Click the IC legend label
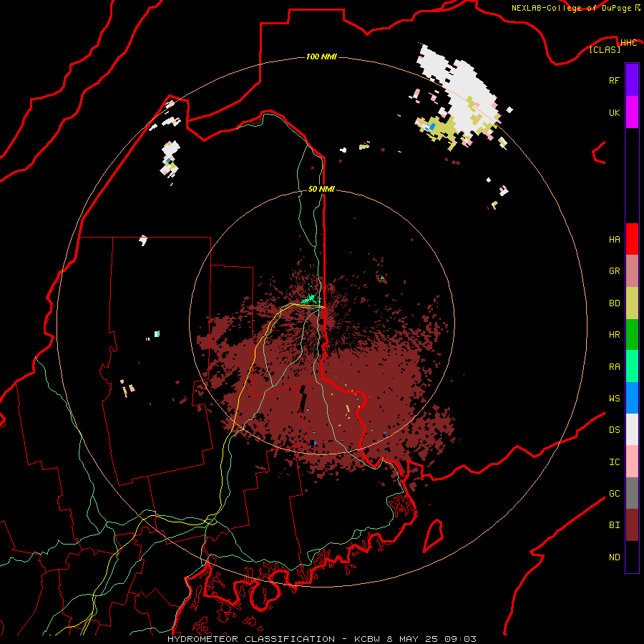The image size is (644, 644). [614, 462]
